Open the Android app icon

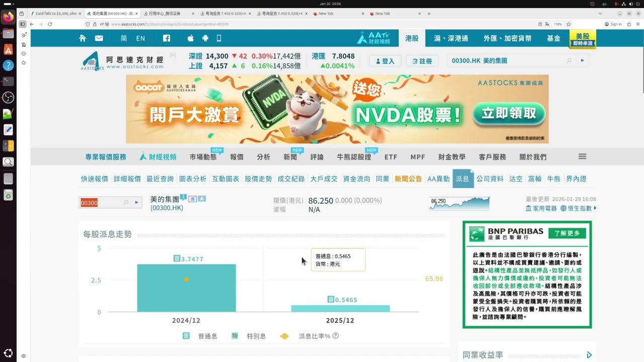pyautogui.click(x=205, y=38)
